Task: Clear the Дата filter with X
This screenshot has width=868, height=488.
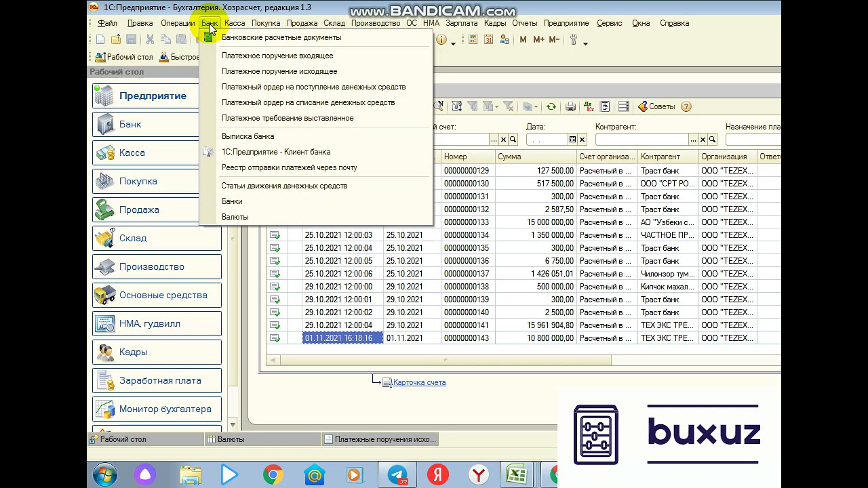Action: coord(582,140)
